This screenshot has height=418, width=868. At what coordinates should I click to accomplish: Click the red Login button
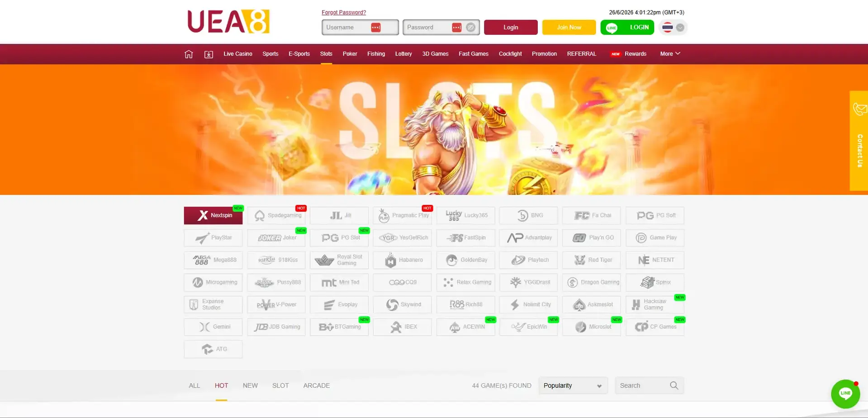(x=511, y=27)
